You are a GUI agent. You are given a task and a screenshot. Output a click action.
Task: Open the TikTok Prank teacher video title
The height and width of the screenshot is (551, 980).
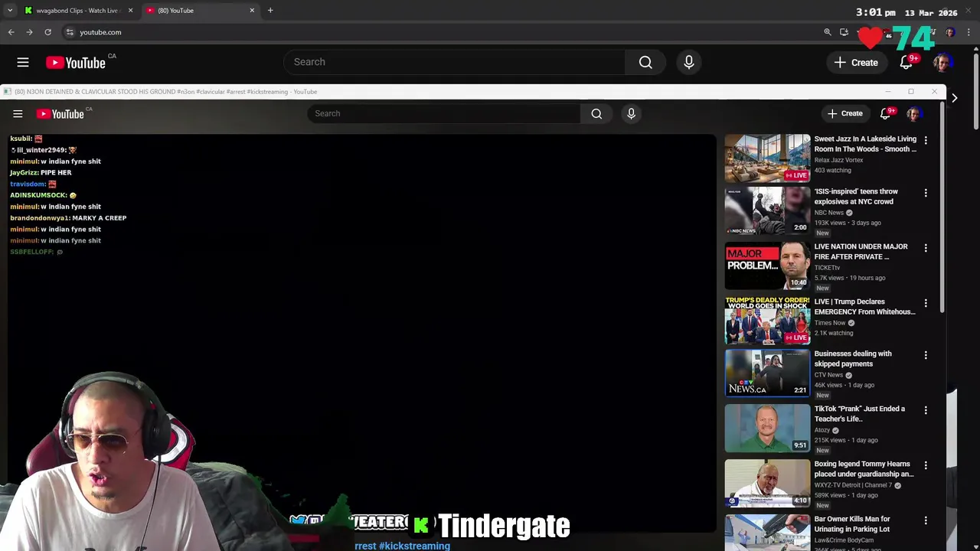coord(860,414)
